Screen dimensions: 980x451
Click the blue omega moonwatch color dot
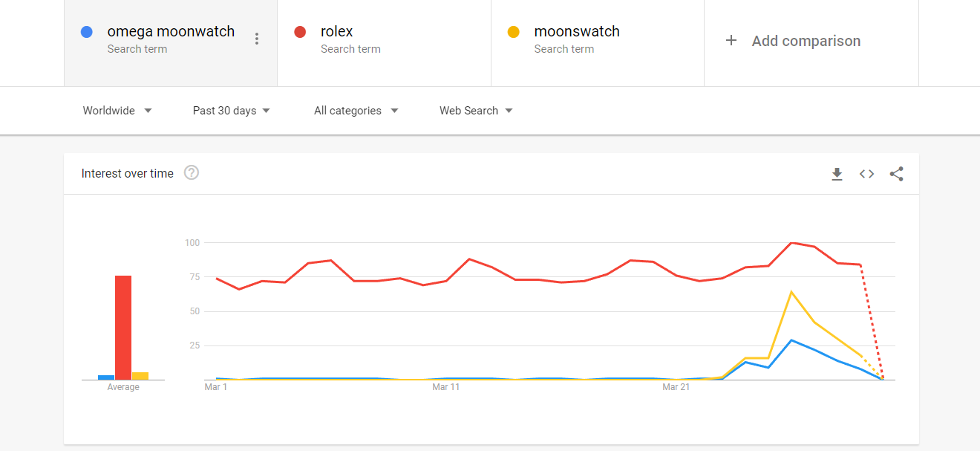point(87,32)
